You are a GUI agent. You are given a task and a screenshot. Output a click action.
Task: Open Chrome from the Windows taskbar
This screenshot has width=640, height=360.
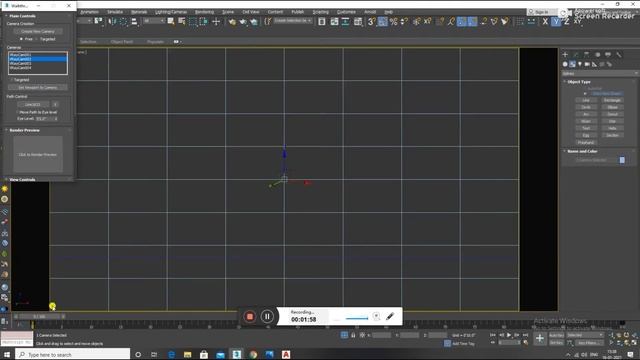pyautogui.click(x=253, y=354)
